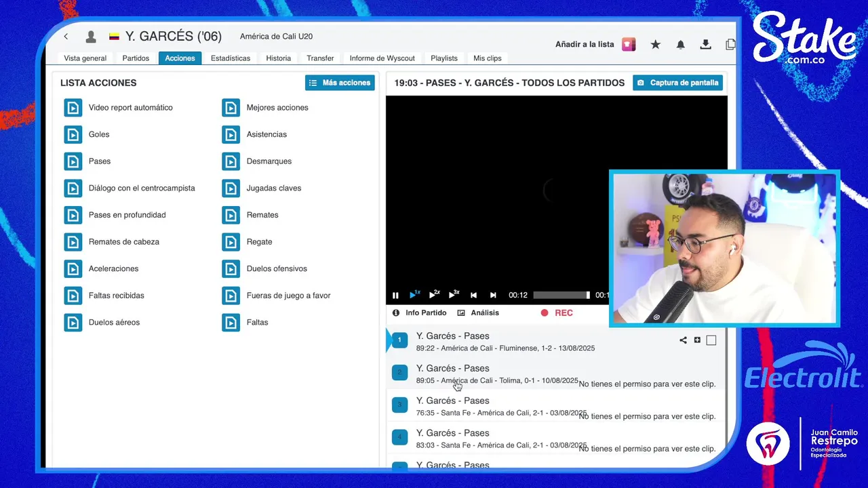The width and height of the screenshot is (868, 488).
Task: Click América de Cali U20 team link
Action: (x=276, y=37)
